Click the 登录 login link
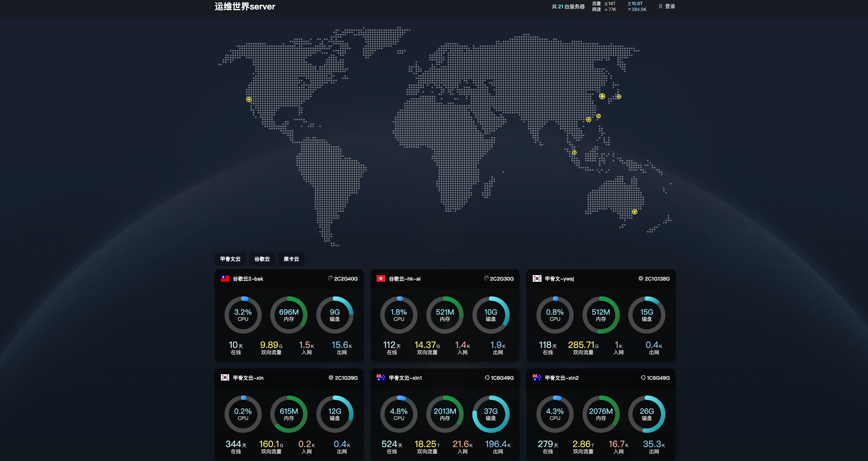868x461 pixels. click(670, 6)
